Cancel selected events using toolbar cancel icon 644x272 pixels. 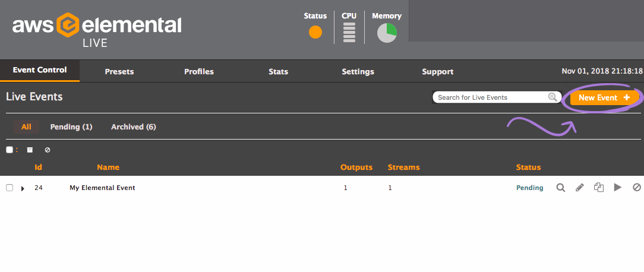tap(48, 150)
